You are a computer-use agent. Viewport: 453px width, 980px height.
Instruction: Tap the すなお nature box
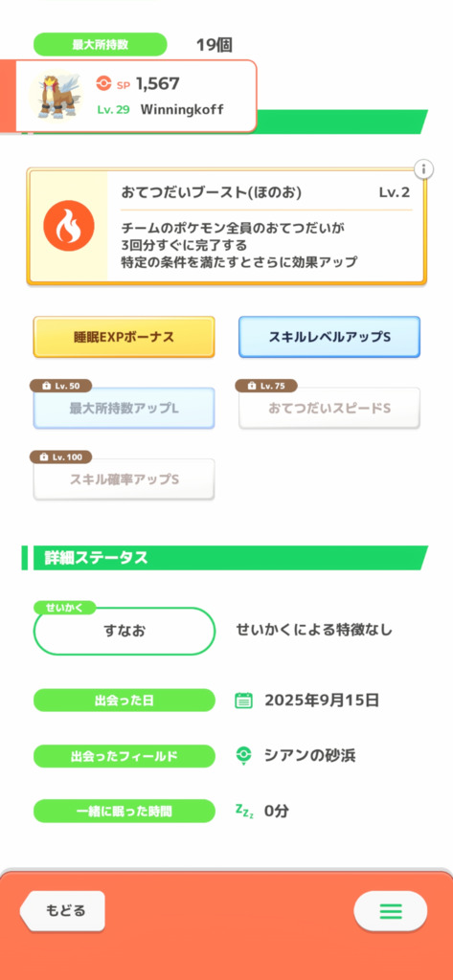[124, 631]
